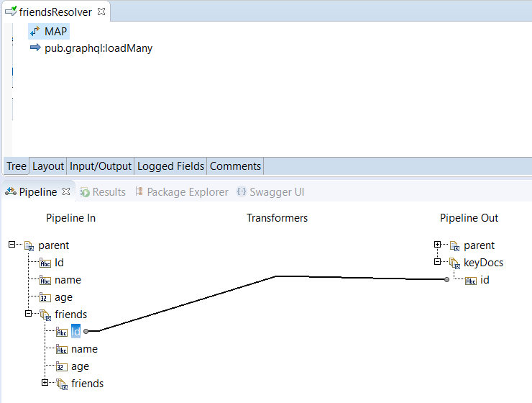Click the friendsResolver service icon in tab
Screen dimensions: 532x403
click(10, 12)
